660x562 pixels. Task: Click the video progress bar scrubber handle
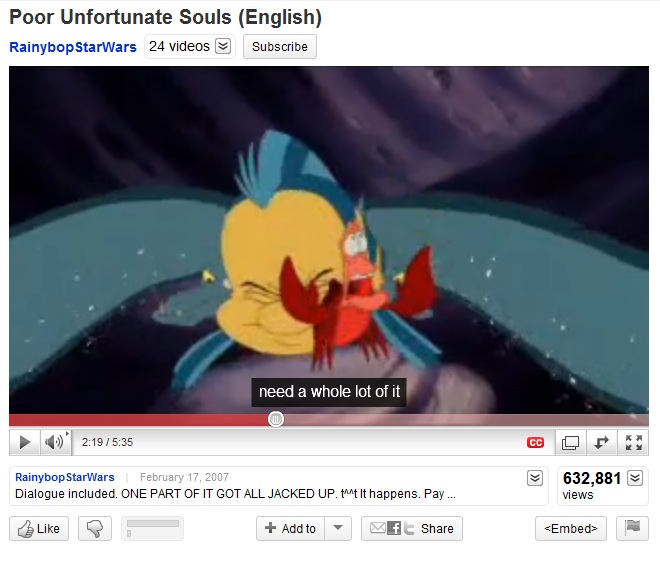[x=276, y=419]
